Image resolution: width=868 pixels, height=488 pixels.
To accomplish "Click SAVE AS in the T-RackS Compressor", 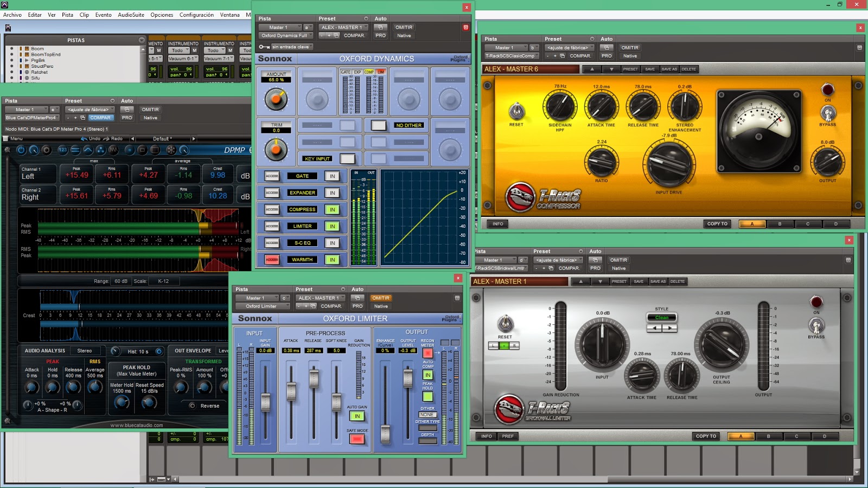I will point(669,69).
